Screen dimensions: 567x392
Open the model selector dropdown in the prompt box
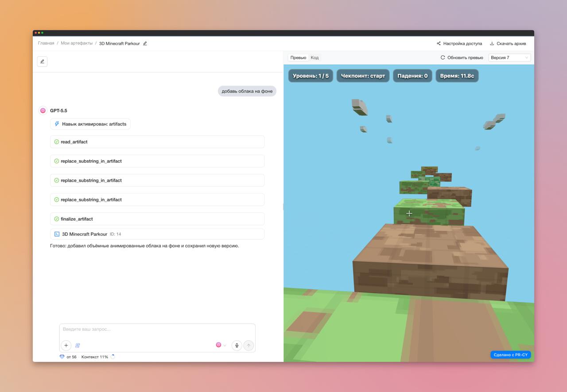pos(221,345)
